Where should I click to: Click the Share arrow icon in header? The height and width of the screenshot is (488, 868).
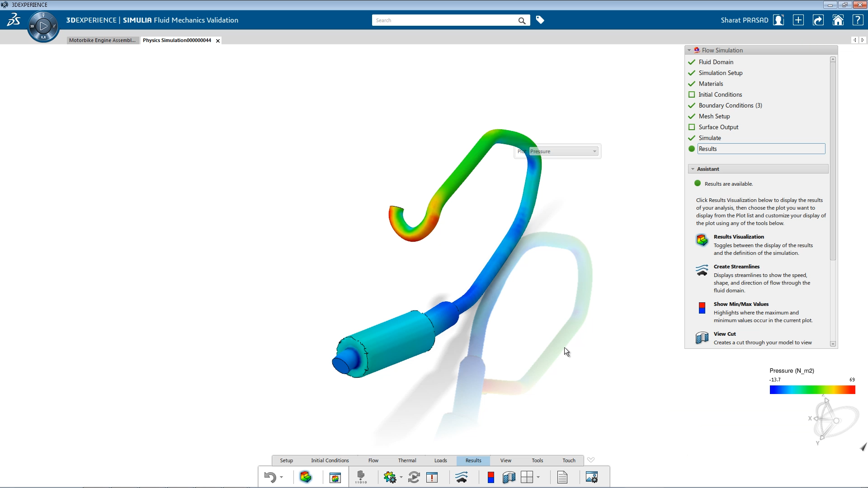pos(818,20)
